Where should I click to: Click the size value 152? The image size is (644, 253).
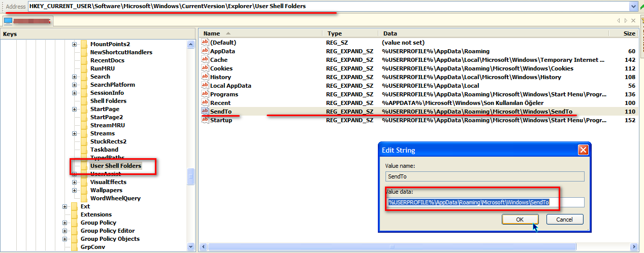[630, 120]
